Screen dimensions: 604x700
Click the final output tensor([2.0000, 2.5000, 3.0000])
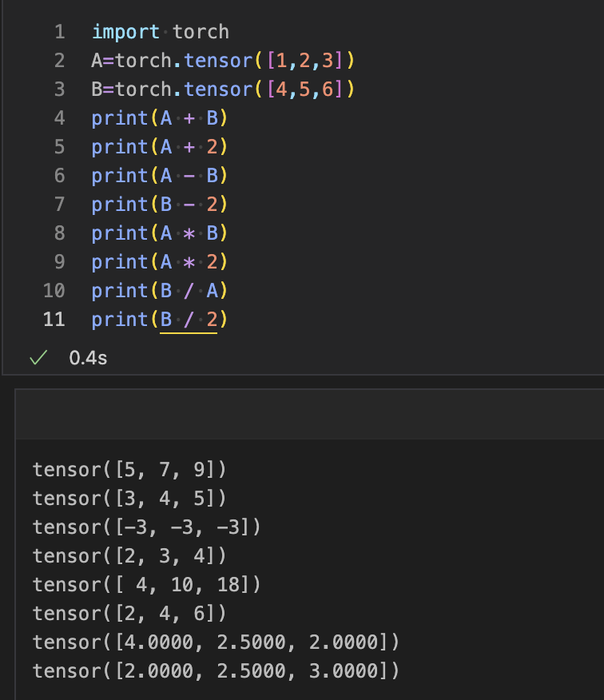pyautogui.click(x=216, y=671)
